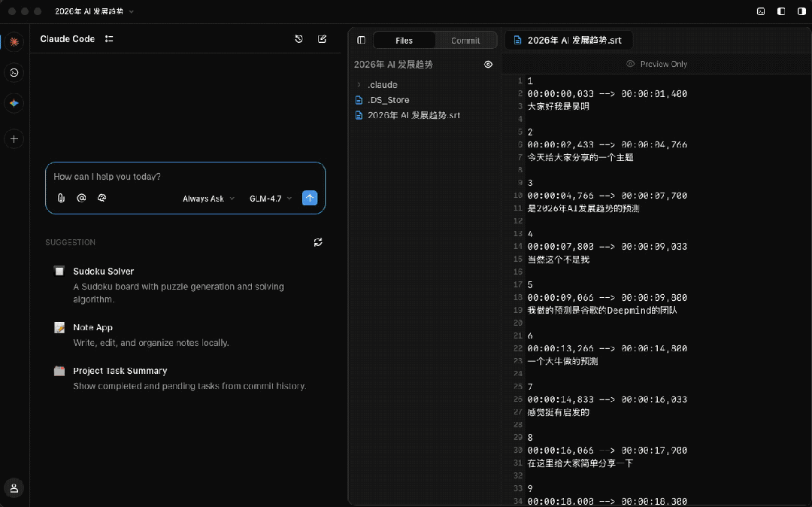Click the Project Task Summary folder icon
812x507 pixels.
coord(59,371)
